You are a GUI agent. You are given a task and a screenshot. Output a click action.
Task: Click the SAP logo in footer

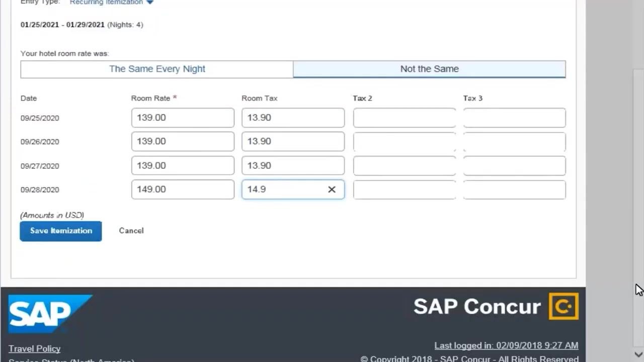coord(50,314)
